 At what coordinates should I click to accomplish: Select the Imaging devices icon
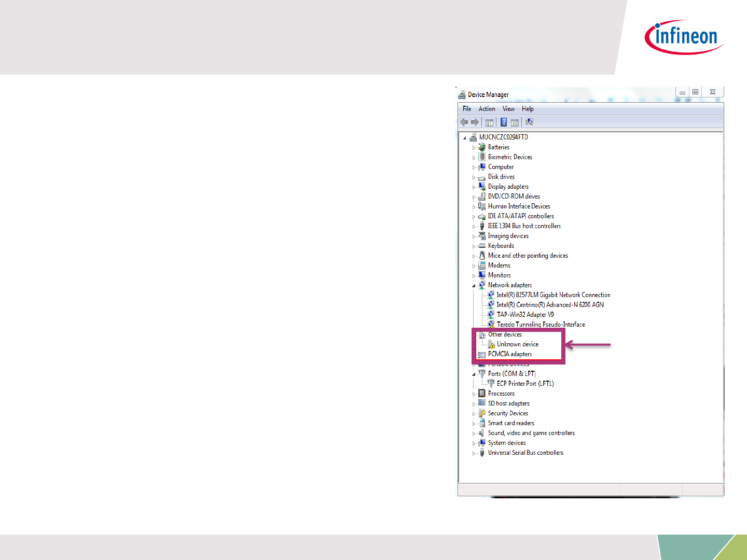pyautogui.click(x=482, y=236)
